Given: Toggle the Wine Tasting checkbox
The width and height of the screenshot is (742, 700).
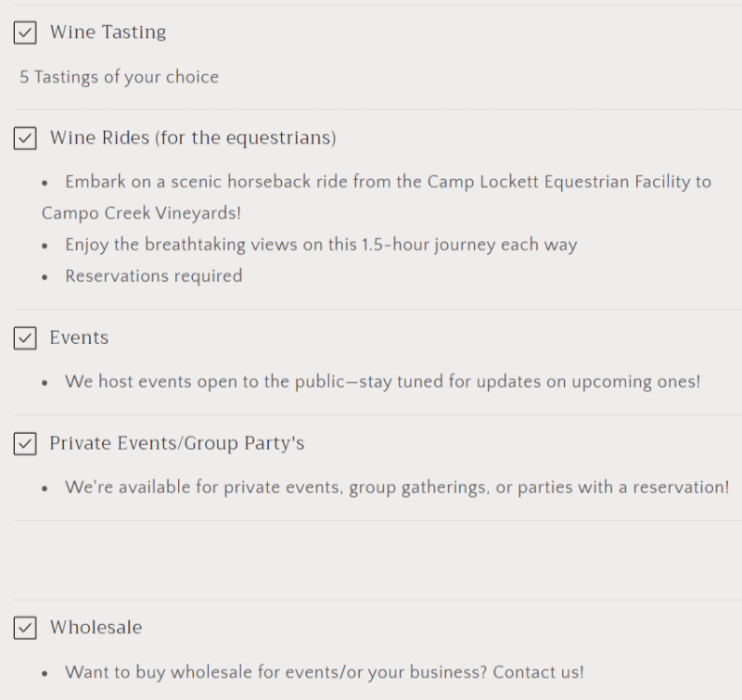Looking at the screenshot, I should tap(25, 32).
